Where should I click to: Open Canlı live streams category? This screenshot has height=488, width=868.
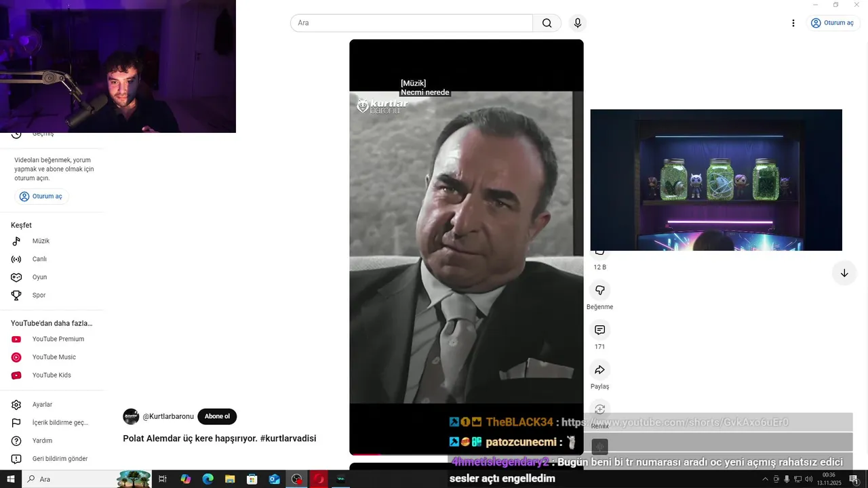52,259
